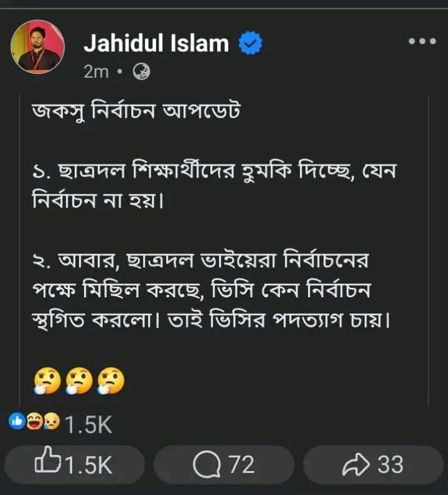Viewport: 448px width, 495px height.
Task: Open the Jahidul Islam profile name link
Action: click(156, 43)
